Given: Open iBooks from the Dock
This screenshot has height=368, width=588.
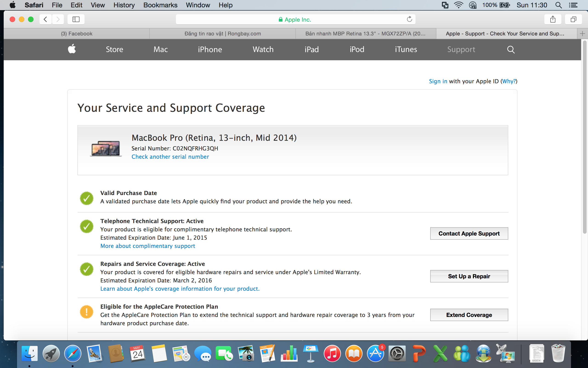Looking at the screenshot, I should 354,354.
